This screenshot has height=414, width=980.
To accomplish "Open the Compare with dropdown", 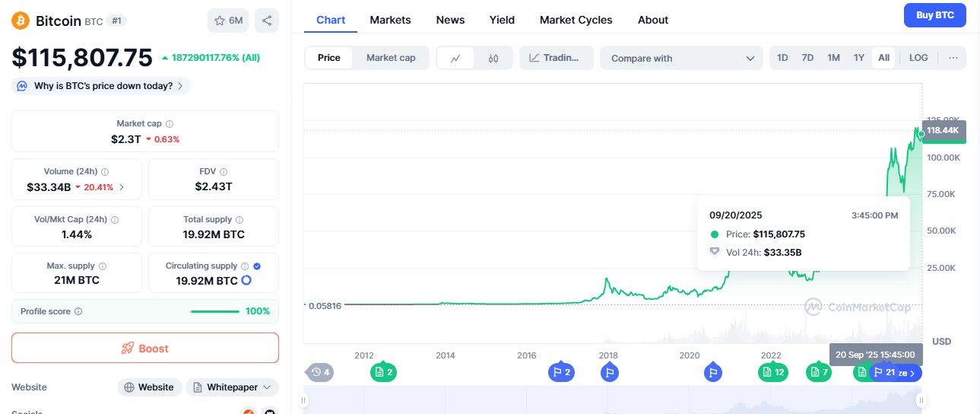I will (x=682, y=58).
